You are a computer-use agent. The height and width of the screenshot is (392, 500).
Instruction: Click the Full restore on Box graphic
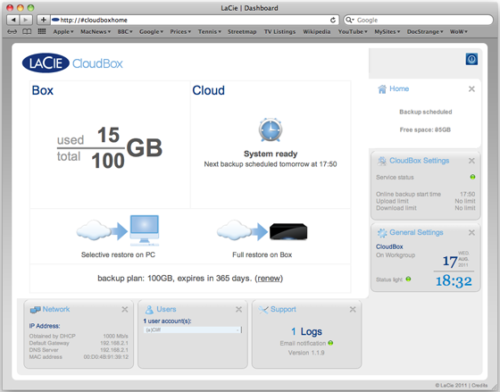coord(262,231)
